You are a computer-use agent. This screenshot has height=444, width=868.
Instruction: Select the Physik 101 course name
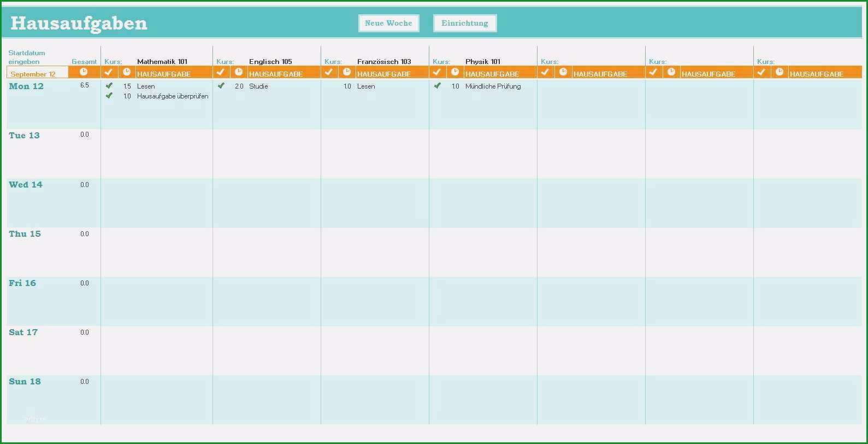pyautogui.click(x=483, y=61)
